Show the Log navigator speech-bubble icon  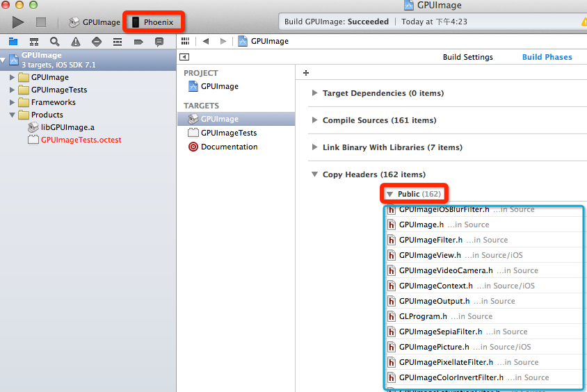(x=159, y=42)
